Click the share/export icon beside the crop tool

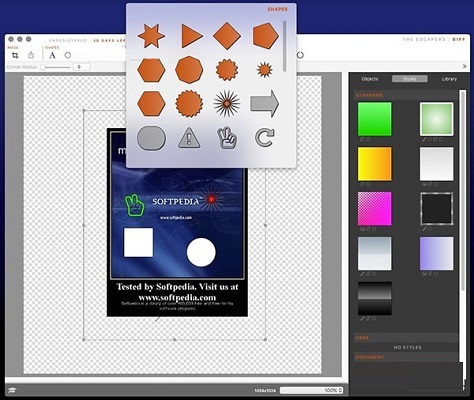(31, 55)
